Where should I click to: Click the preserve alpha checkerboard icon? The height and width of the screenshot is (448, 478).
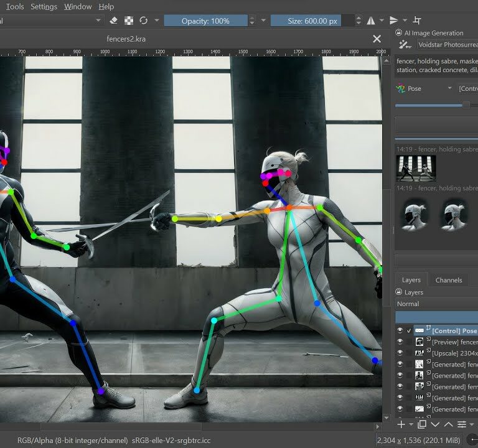coord(128,21)
